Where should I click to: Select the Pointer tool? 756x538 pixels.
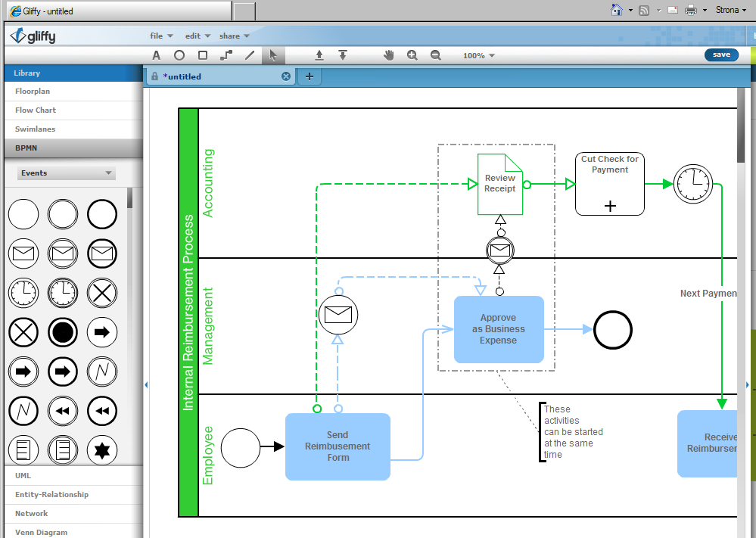273,55
